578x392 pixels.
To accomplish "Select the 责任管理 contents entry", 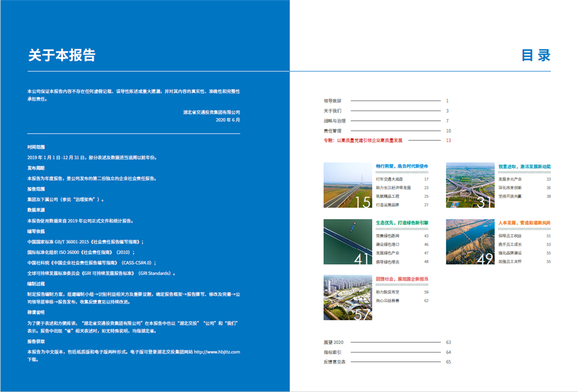I will pos(332,131).
